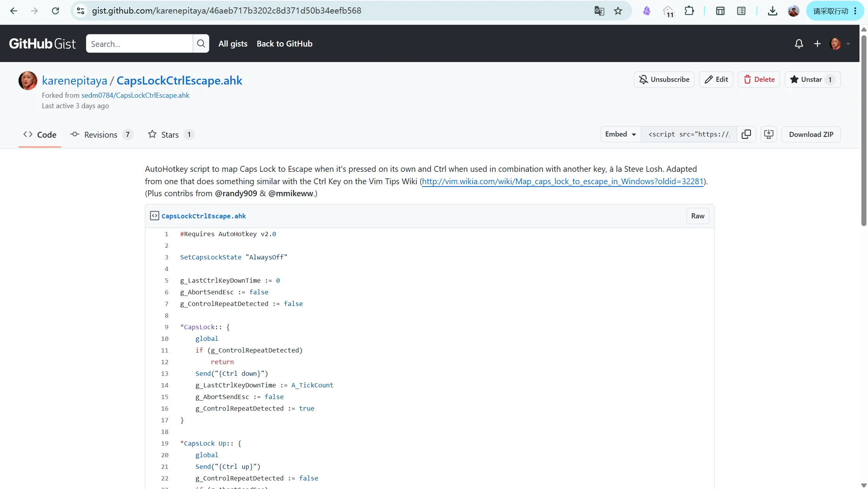Open the @mmikeww mention

click(x=291, y=194)
